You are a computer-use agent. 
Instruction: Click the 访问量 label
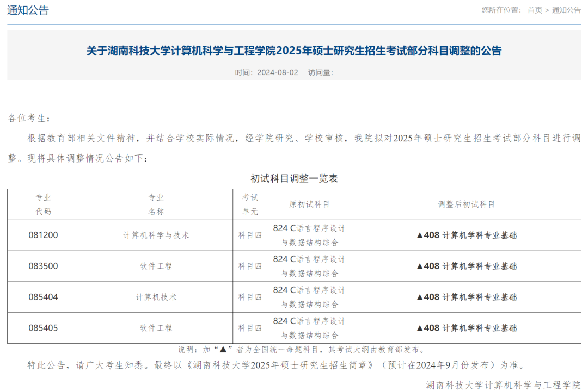pos(321,72)
